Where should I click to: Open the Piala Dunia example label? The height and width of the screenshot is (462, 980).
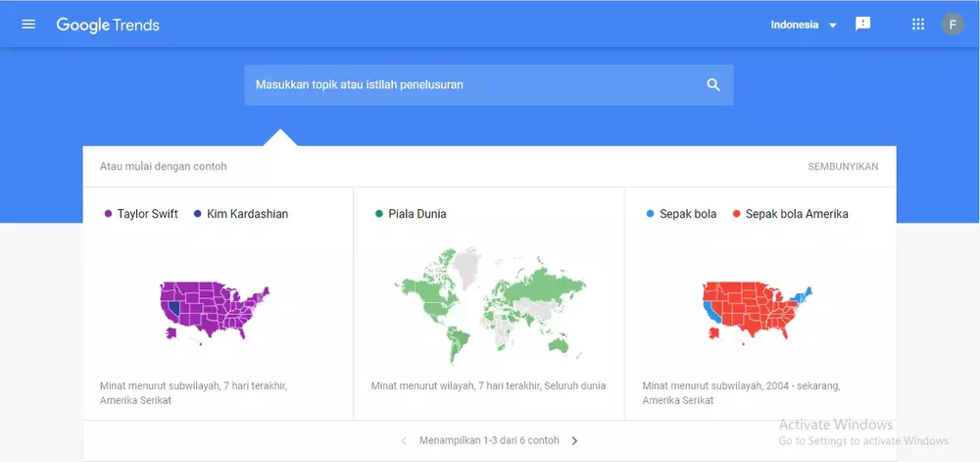click(x=417, y=214)
